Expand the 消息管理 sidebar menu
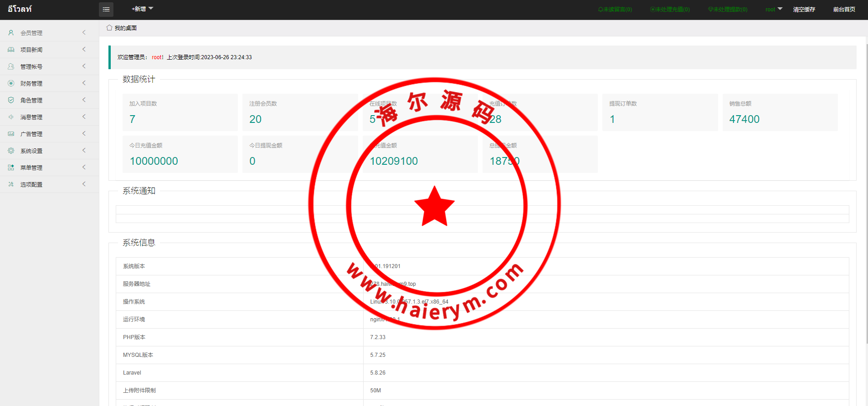This screenshot has width=868, height=406. tap(31, 117)
